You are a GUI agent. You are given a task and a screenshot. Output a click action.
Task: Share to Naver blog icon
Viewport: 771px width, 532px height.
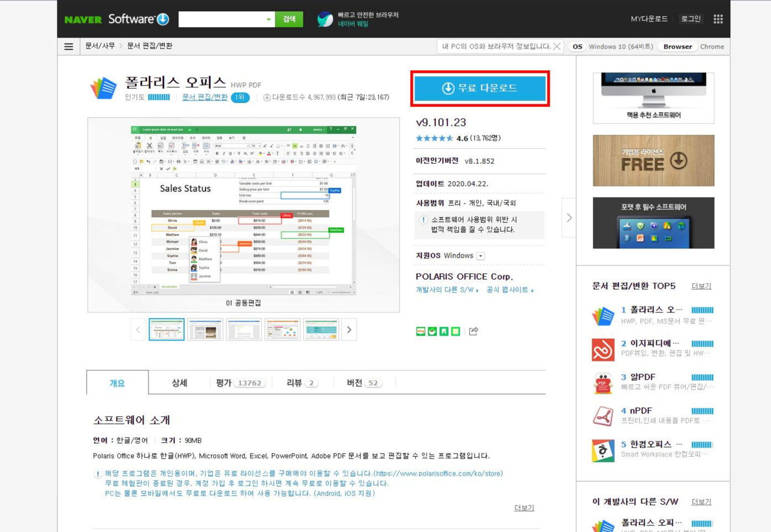(x=421, y=331)
